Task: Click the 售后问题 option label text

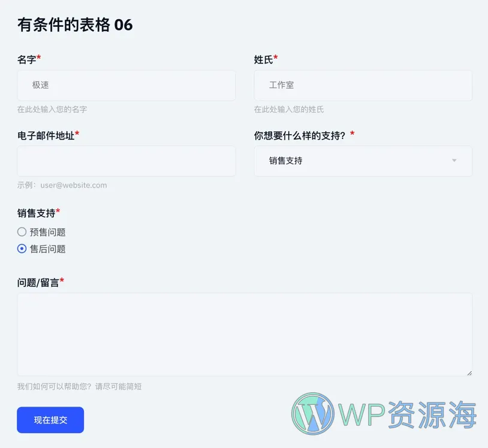Action: 47,249
